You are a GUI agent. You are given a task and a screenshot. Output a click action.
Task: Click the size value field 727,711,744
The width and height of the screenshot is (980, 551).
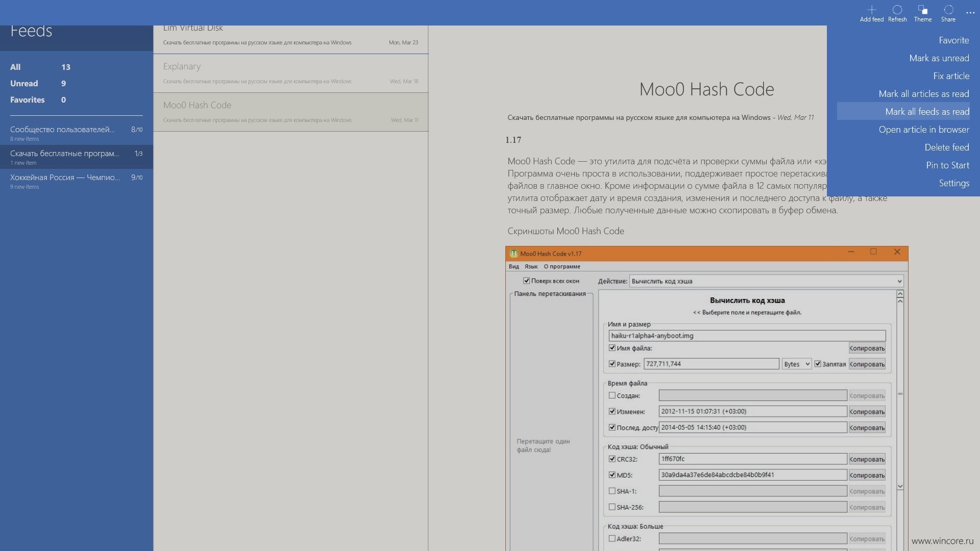(711, 364)
